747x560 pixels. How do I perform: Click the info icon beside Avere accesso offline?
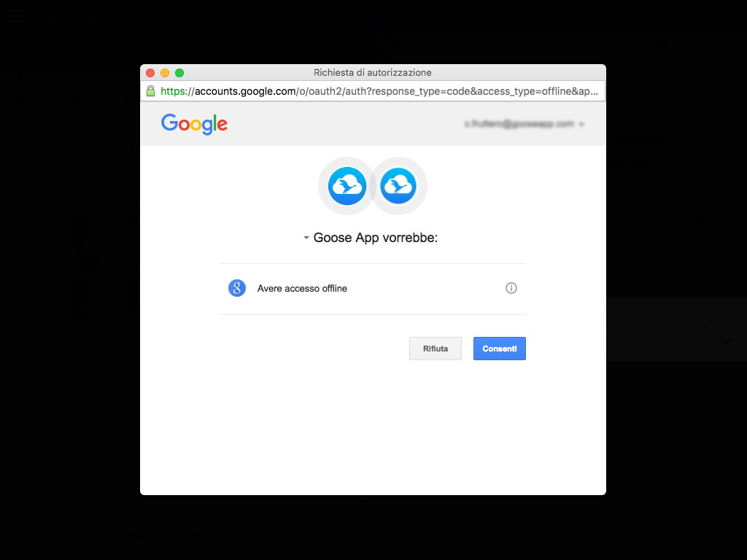tap(511, 288)
